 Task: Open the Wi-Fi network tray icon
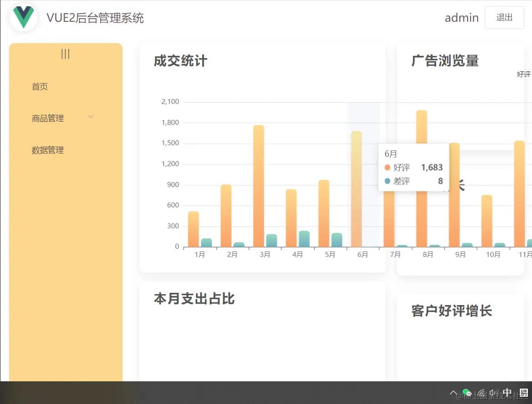(x=481, y=394)
